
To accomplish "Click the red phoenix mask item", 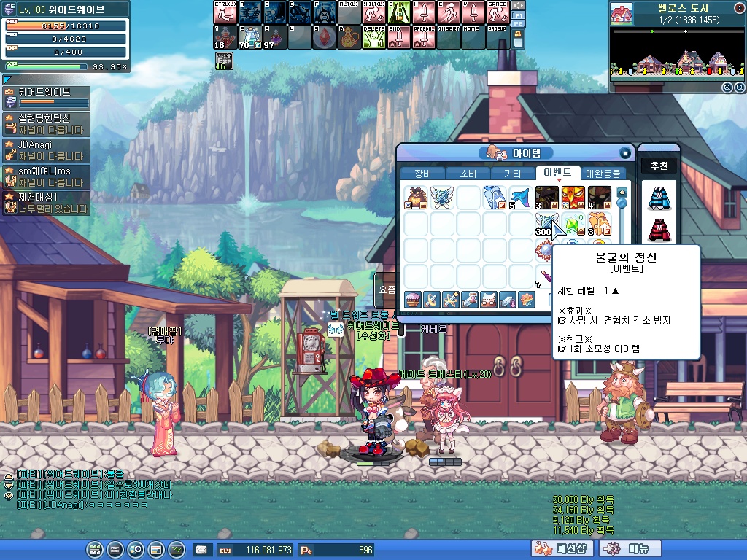I will pyautogui.click(x=573, y=198).
